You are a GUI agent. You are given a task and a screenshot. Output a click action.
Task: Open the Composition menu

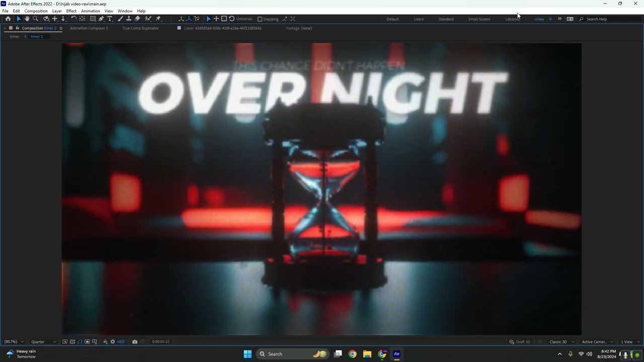point(36,11)
